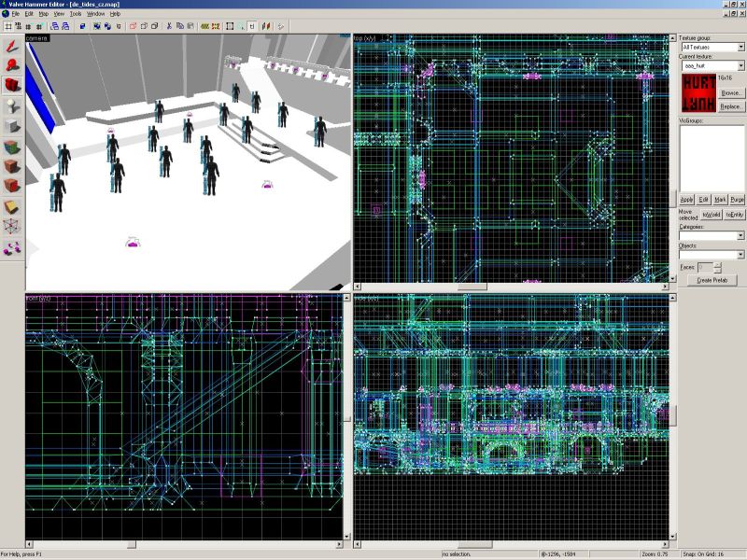The image size is (747, 560).
Task: Toggle the grid display button
Action: [7, 26]
